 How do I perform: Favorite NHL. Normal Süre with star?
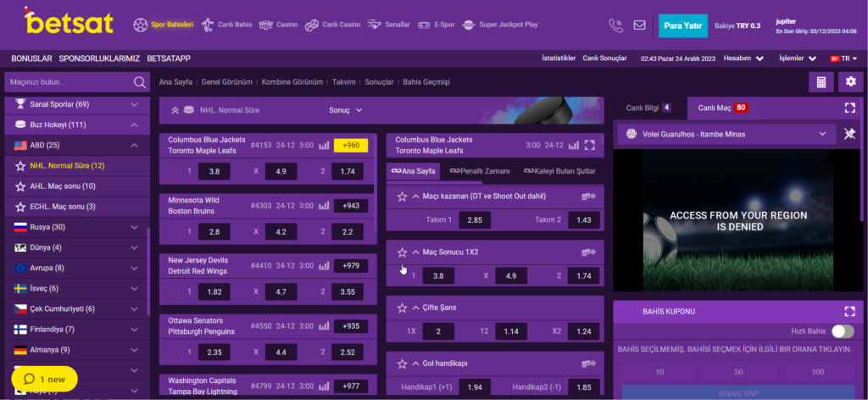[20, 166]
